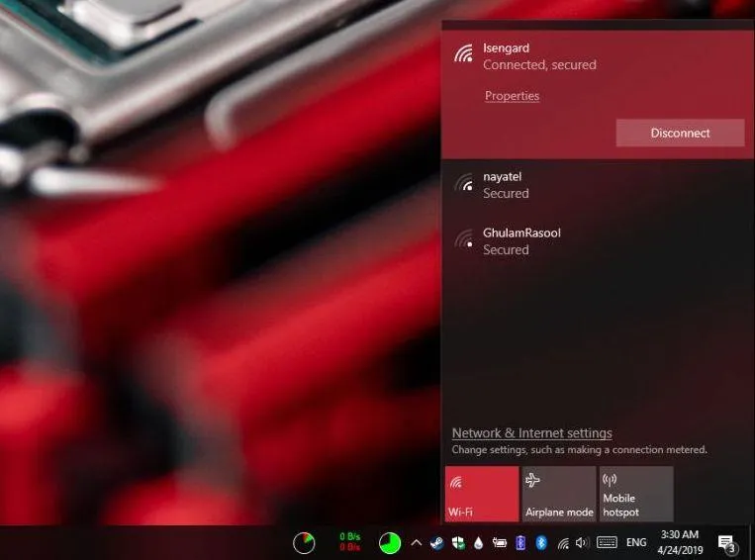Open Windows Security shield tray icon
The width and height of the screenshot is (755, 560).
(458, 542)
